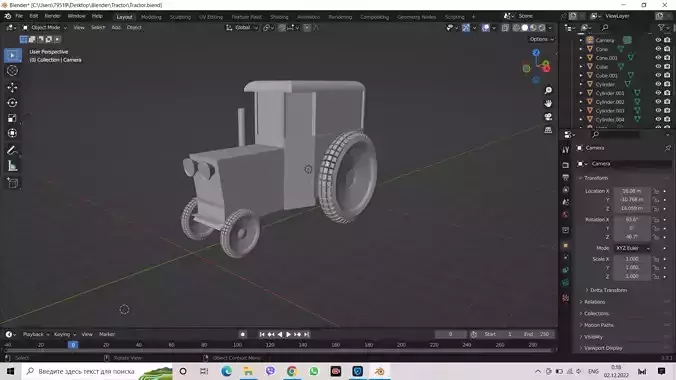Click the viewport zoom magnifier icon
Viewport: 676px width, 380px height.
(x=548, y=90)
